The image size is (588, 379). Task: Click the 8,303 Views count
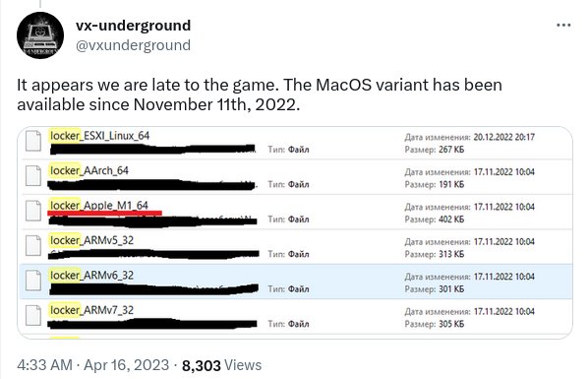coord(221,365)
